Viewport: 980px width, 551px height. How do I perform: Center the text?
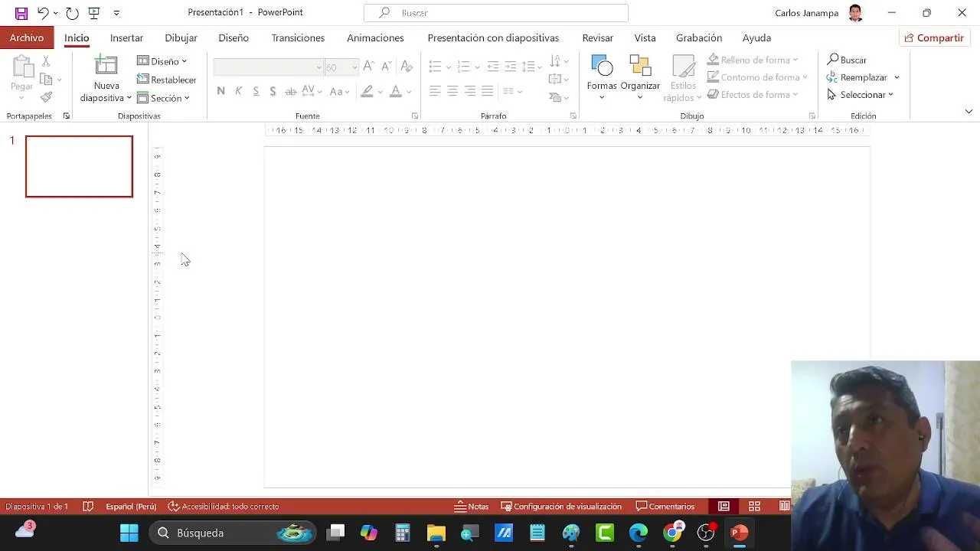point(452,91)
